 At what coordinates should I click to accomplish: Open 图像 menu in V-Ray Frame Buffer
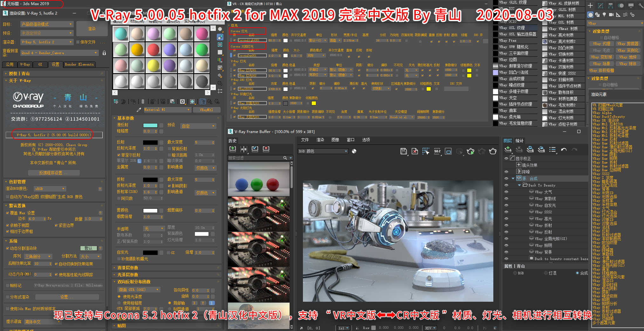[x=335, y=140]
